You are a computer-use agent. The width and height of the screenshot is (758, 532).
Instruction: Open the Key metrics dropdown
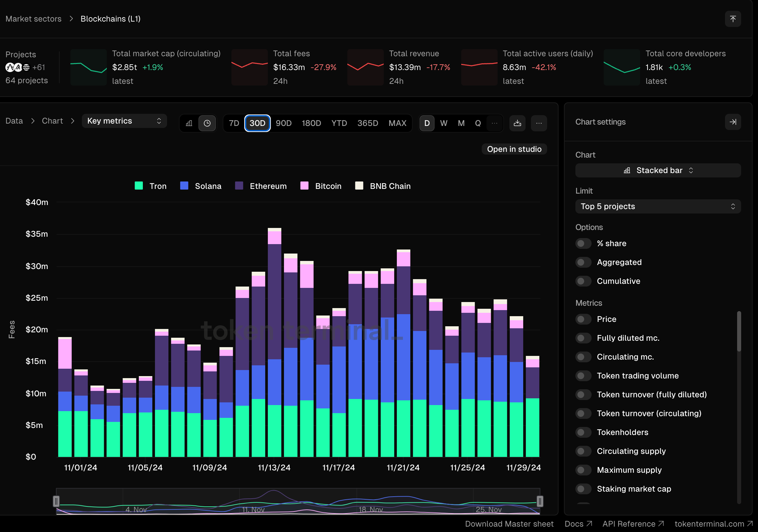click(x=124, y=121)
